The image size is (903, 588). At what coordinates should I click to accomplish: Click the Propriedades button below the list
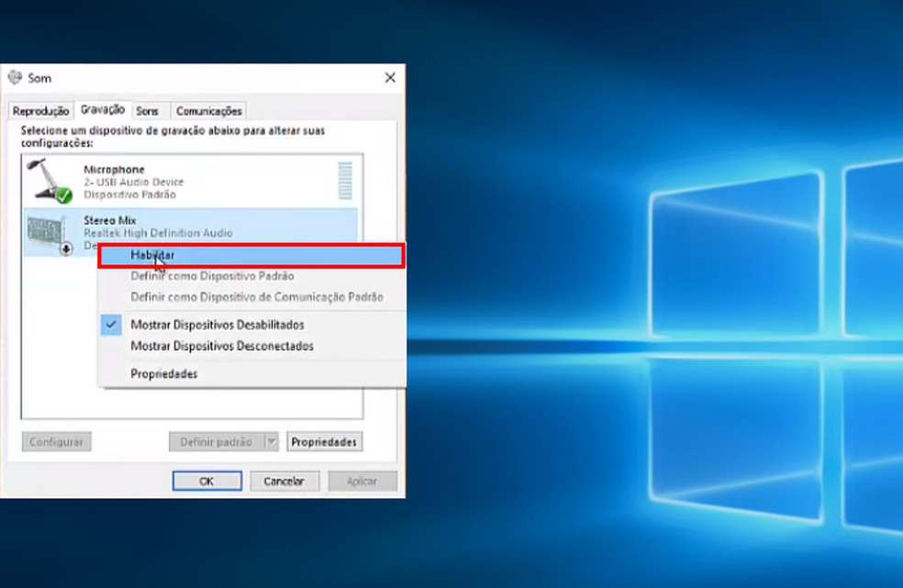[324, 442]
